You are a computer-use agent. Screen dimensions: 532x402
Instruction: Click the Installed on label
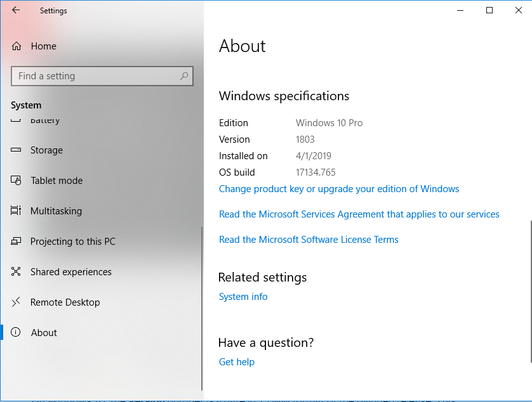[x=243, y=156]
